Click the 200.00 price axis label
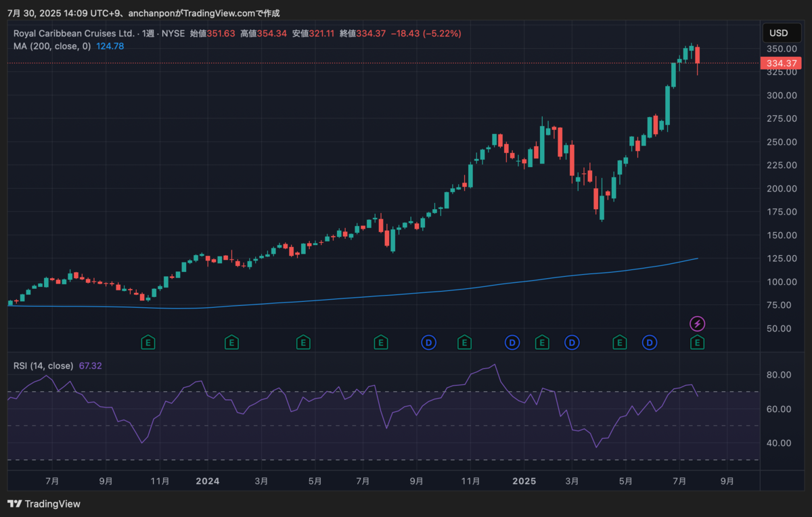The width and height of the screenshot is (812, 517). (780, 188)
